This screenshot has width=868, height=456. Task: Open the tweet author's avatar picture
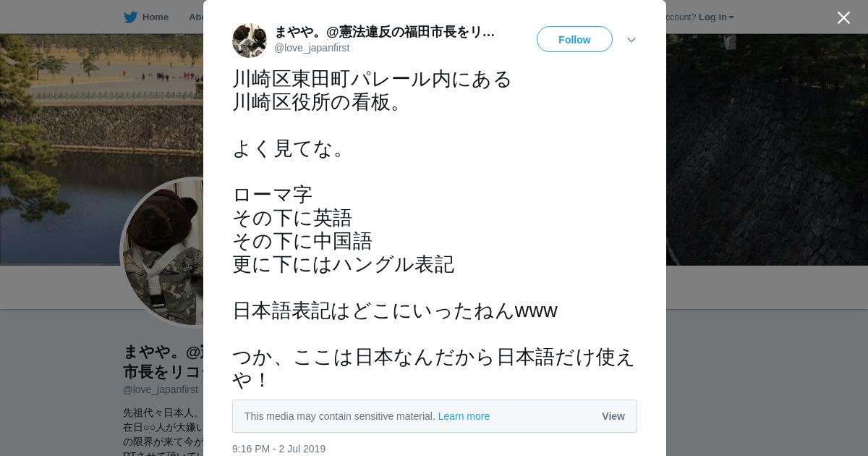tap(250, 41)
